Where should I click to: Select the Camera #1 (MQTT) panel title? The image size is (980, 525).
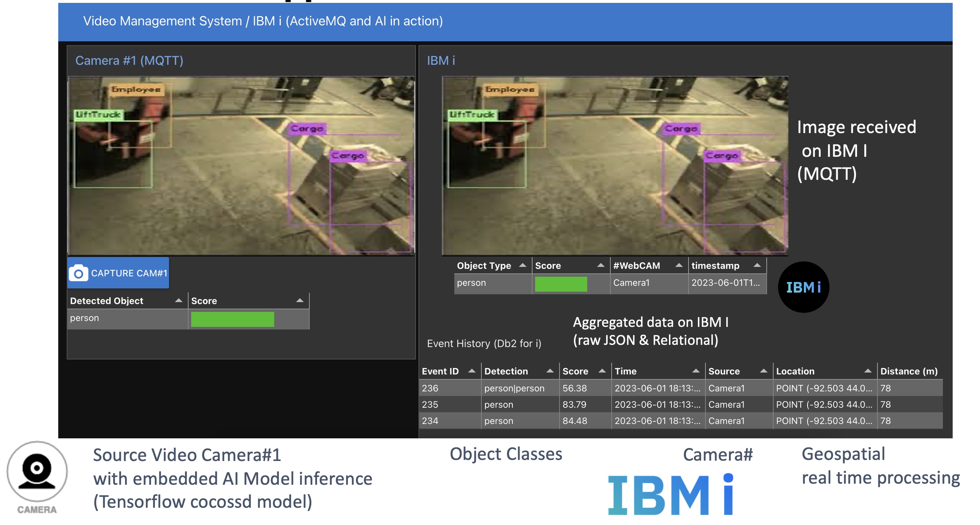129,60
